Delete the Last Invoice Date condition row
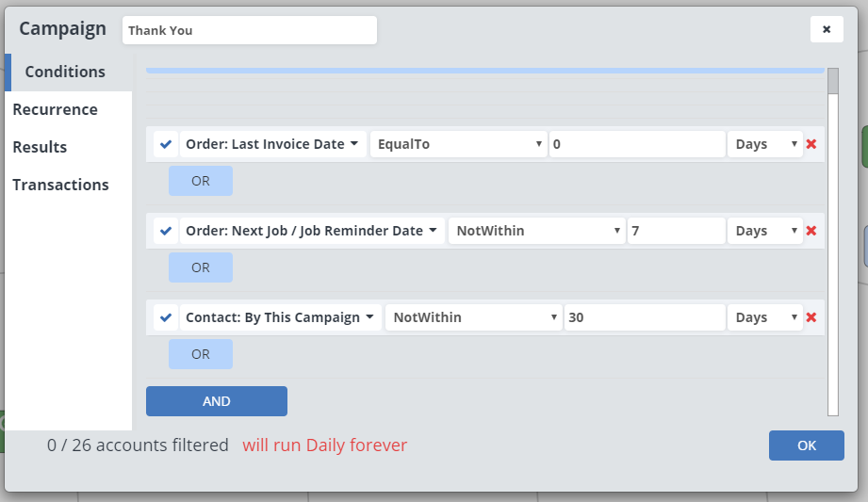The image size is (868, 502). click(811, 144)
